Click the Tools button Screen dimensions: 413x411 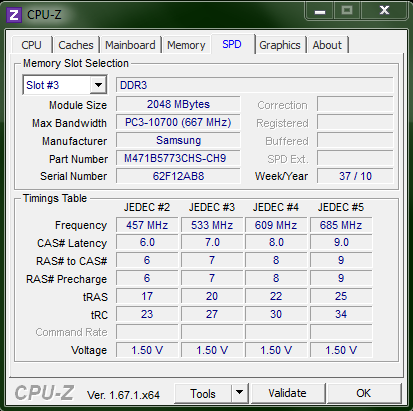coord(203,394)
